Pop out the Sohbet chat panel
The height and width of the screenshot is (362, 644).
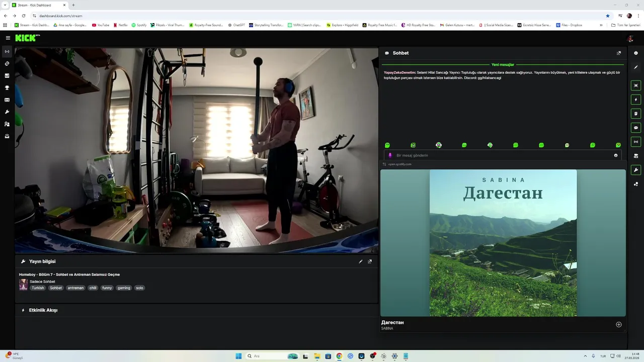pos(619,53)
